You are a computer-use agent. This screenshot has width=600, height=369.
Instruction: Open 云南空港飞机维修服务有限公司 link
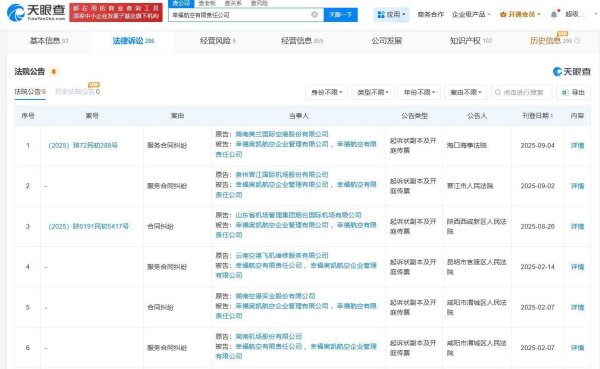pos(282,255)
